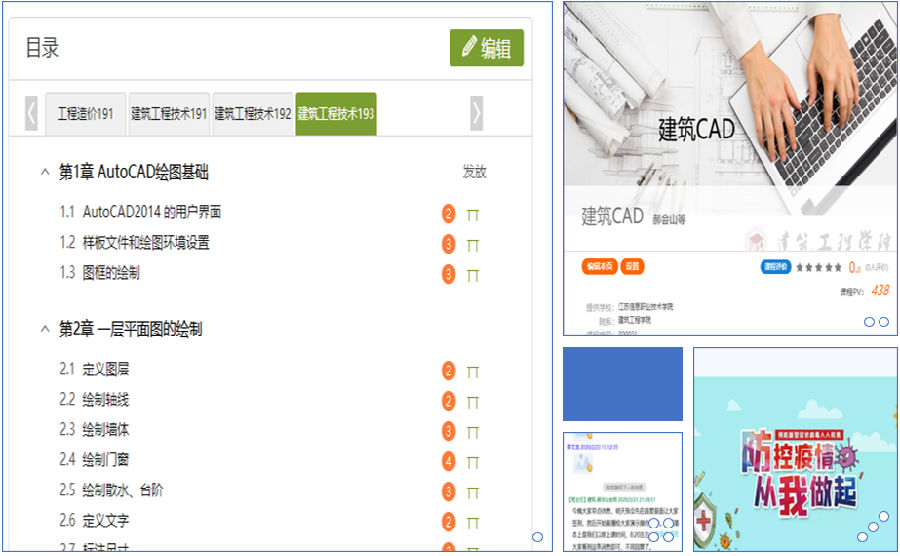Click the green release icon for row 1.2
This screenshot has width=900, height=556.
[x=472, y=246]
